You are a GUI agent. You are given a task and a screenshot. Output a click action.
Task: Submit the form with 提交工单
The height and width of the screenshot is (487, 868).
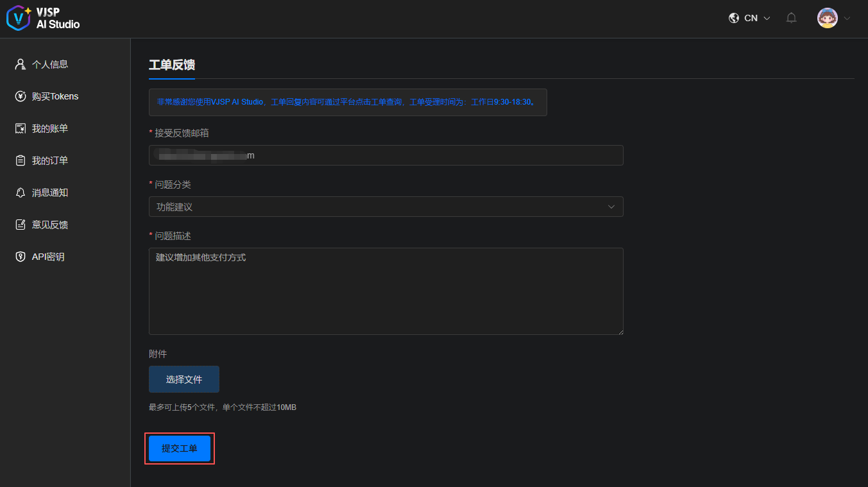180,449
